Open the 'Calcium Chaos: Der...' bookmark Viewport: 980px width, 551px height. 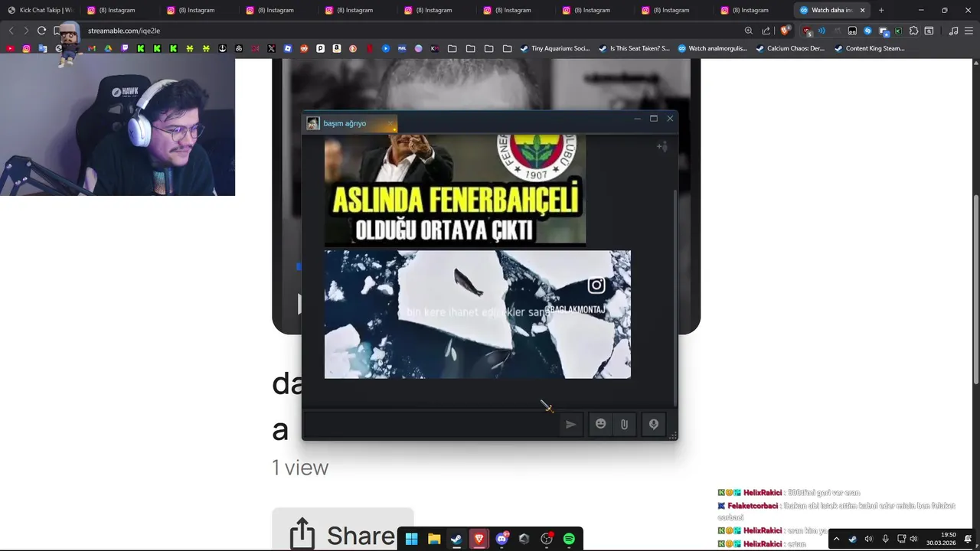790,48
